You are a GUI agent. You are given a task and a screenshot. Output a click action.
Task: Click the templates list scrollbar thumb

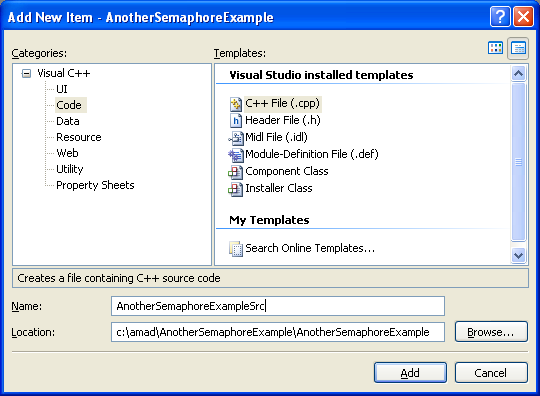click(x=518, y=162)
